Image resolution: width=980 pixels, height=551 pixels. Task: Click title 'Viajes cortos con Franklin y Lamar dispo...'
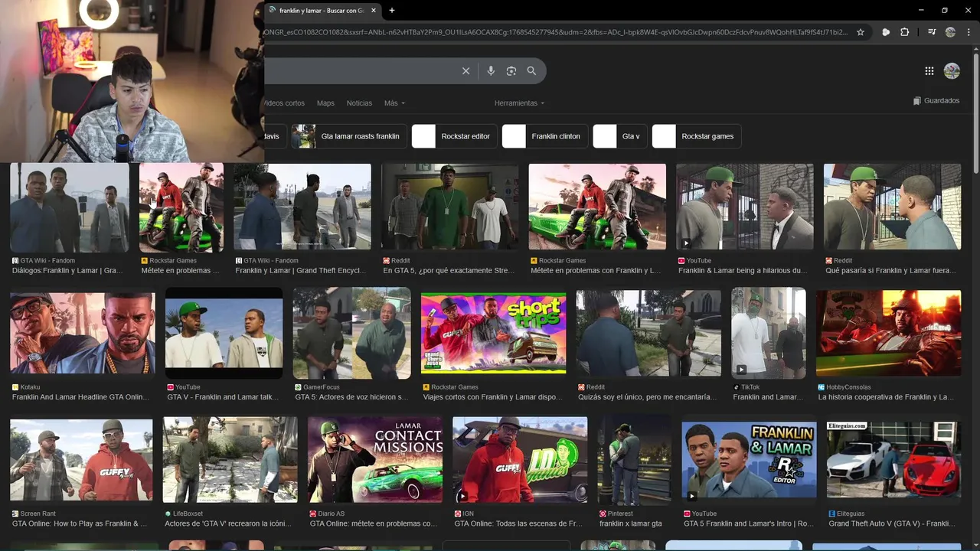[x=492, y=397]
